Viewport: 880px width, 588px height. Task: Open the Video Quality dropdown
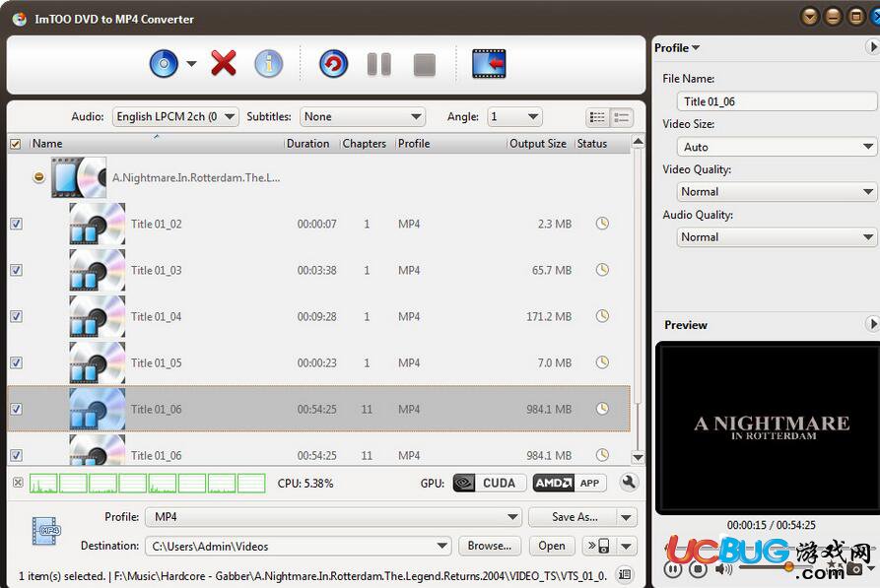click(777, 192)
